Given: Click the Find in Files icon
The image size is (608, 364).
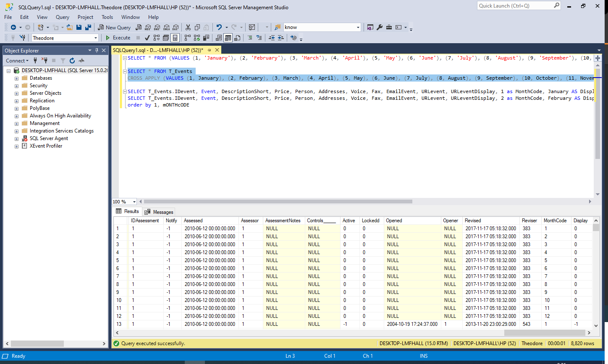Looking at the screenshot, I should point(277,27).
